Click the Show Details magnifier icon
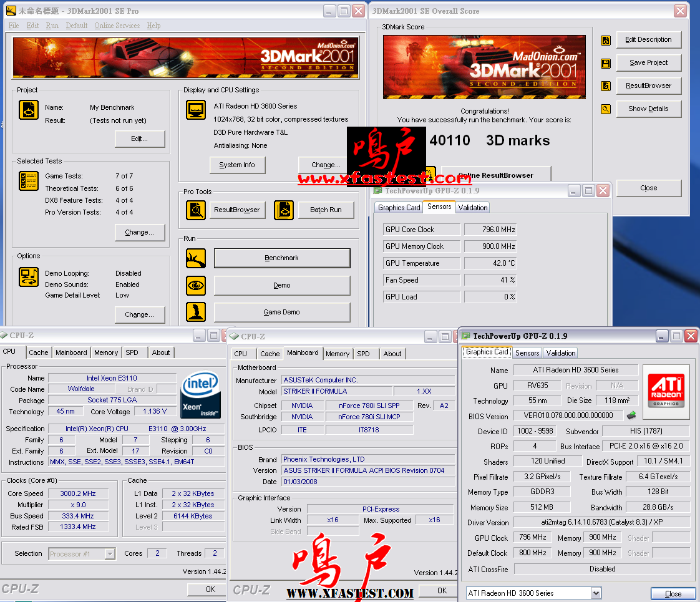Image resolution: width=700 pixels, height=602 pixels. tap(606, 109)
